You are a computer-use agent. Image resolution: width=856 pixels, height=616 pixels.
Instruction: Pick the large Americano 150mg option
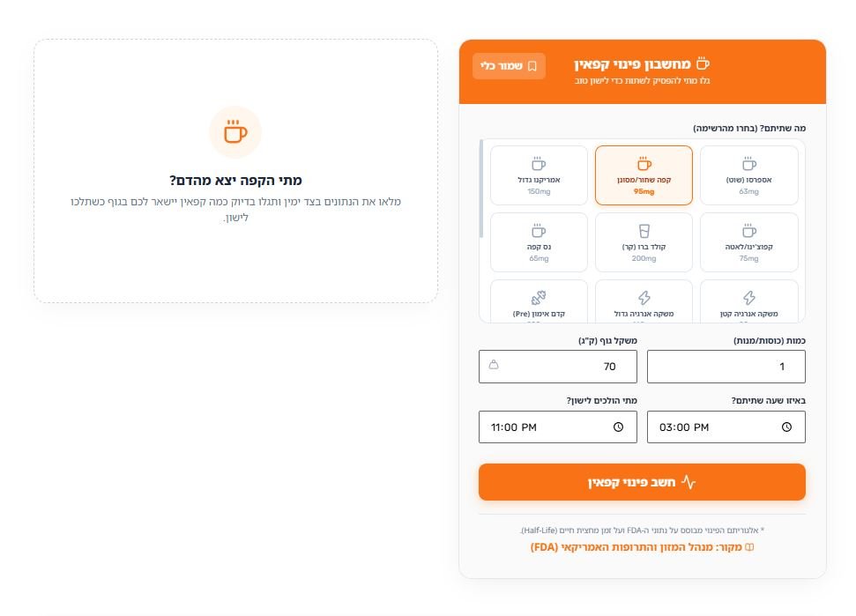click(539, 175)
